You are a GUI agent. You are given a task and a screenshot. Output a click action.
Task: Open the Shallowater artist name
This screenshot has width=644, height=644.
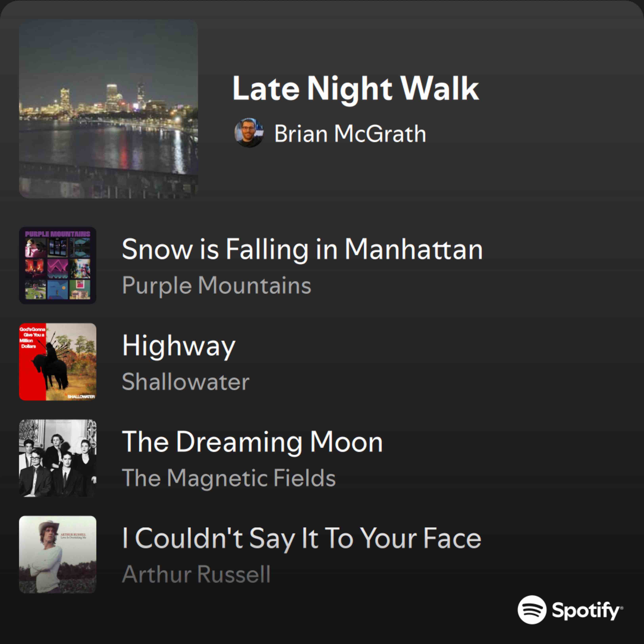coord(186,382)
